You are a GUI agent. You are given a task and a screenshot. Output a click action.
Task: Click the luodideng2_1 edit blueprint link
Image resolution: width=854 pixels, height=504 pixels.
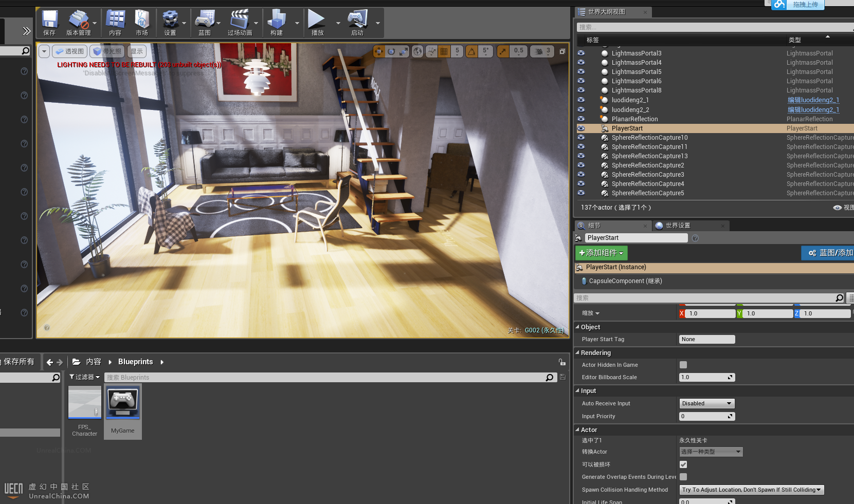[813, 100]
